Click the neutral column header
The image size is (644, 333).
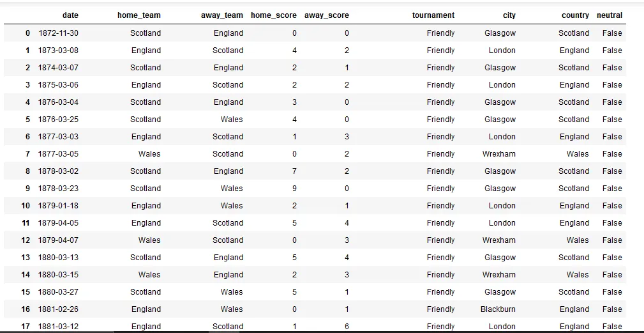point(609,15)
